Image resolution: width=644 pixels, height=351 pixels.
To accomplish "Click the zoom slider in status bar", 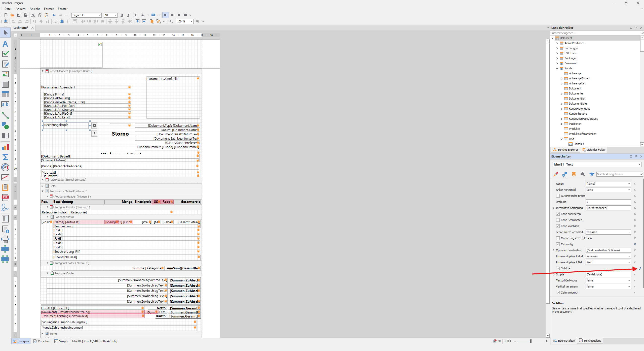I will (x=531, y=341).
